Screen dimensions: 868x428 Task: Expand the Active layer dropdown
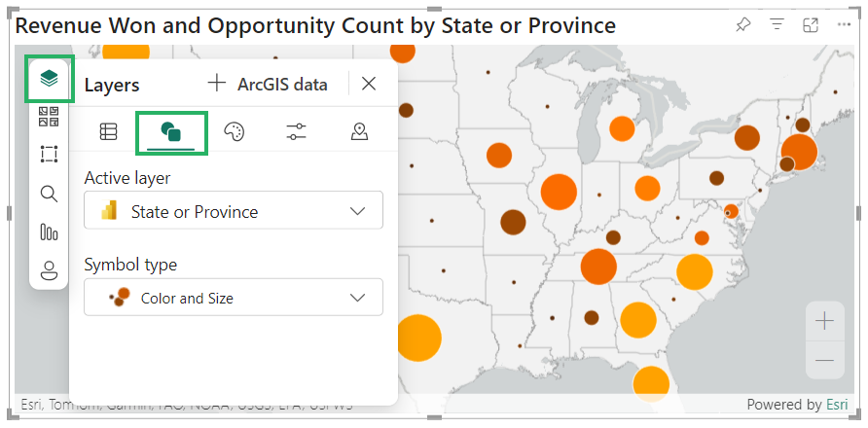point(234,211)
